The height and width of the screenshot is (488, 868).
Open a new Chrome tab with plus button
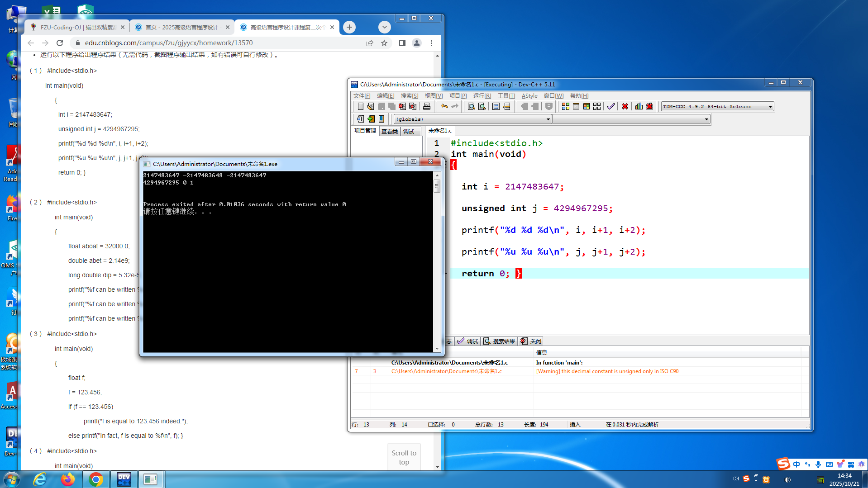349,27
